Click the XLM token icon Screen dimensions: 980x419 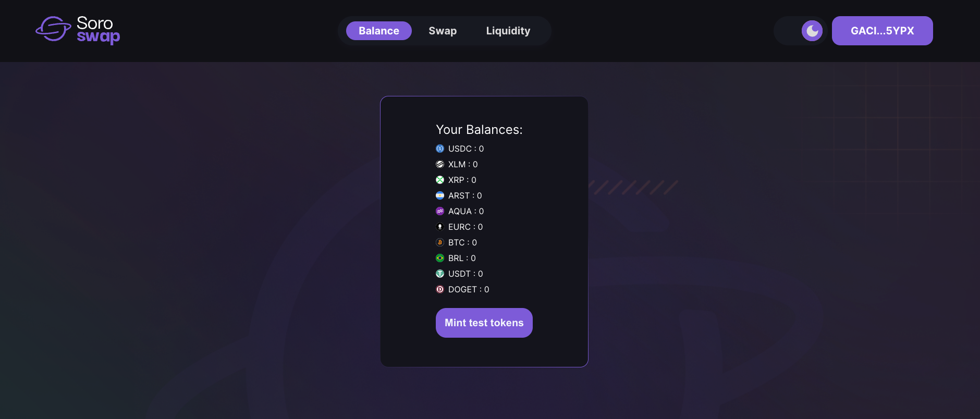coord(440,164)
